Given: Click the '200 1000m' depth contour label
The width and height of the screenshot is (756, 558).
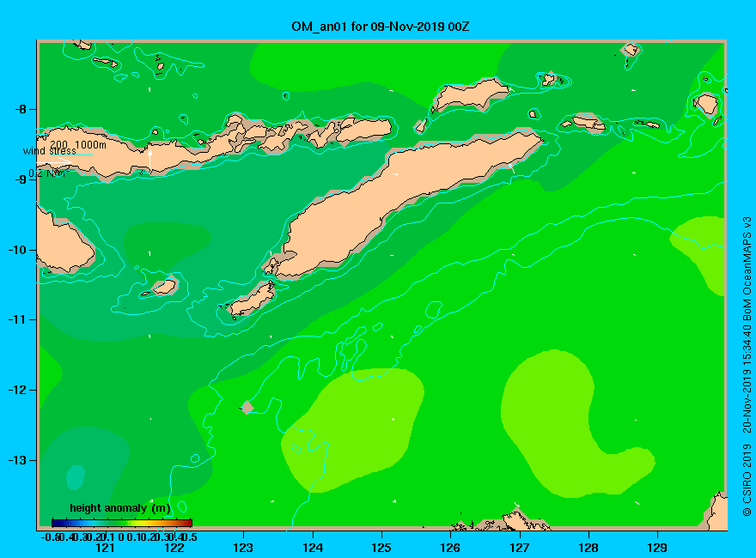Looking at the screenshot, I should click(78, 144).
